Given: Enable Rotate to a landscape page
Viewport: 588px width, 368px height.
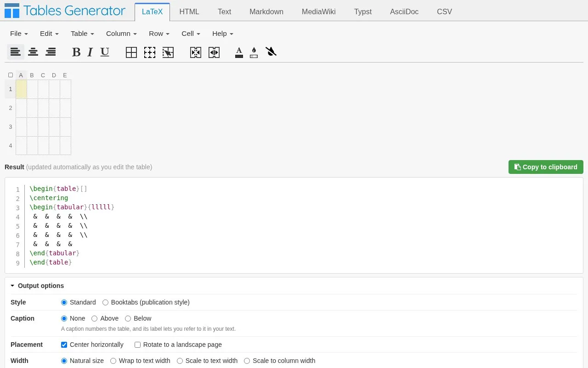Looking at the screenshot, I should coord(138,345).
